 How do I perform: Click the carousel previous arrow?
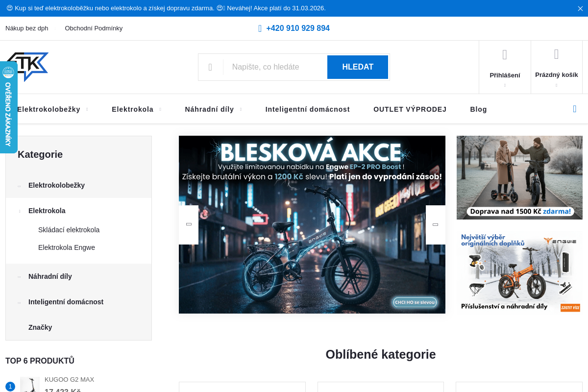click(188, 224)
